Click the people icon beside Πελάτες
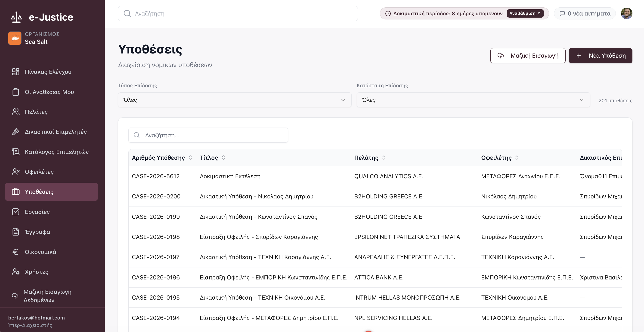The image size is (644, 332). click(x=16, y=112)
